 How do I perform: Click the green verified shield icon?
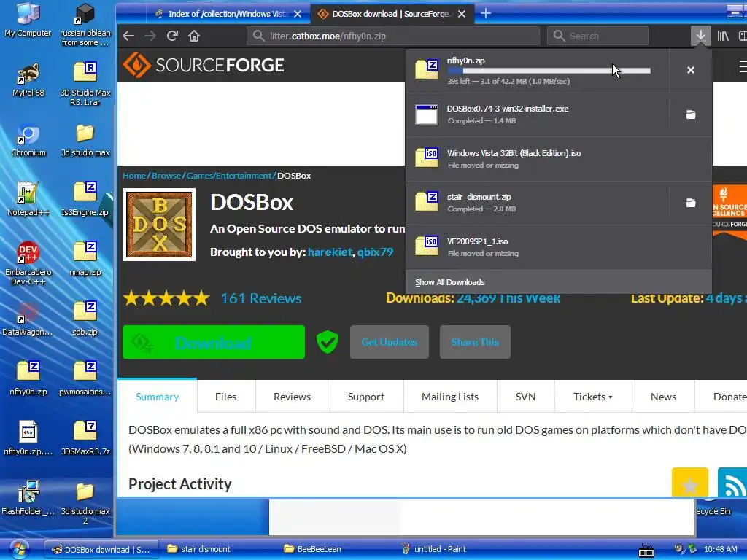click(328, 342)
